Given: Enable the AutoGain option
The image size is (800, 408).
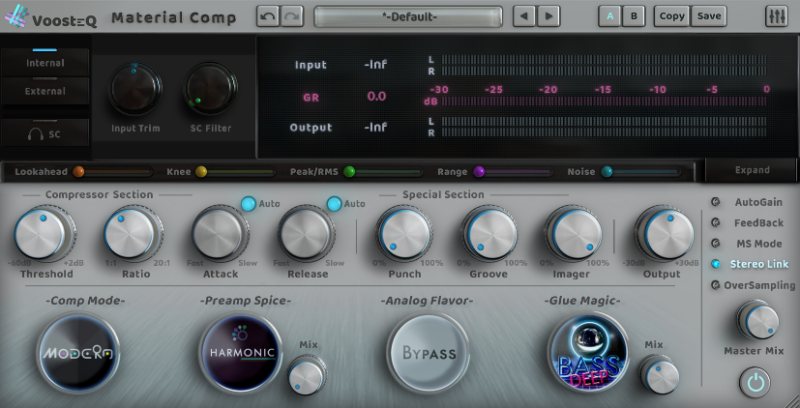Looking at the screenshot, I should tap(715, 202).
